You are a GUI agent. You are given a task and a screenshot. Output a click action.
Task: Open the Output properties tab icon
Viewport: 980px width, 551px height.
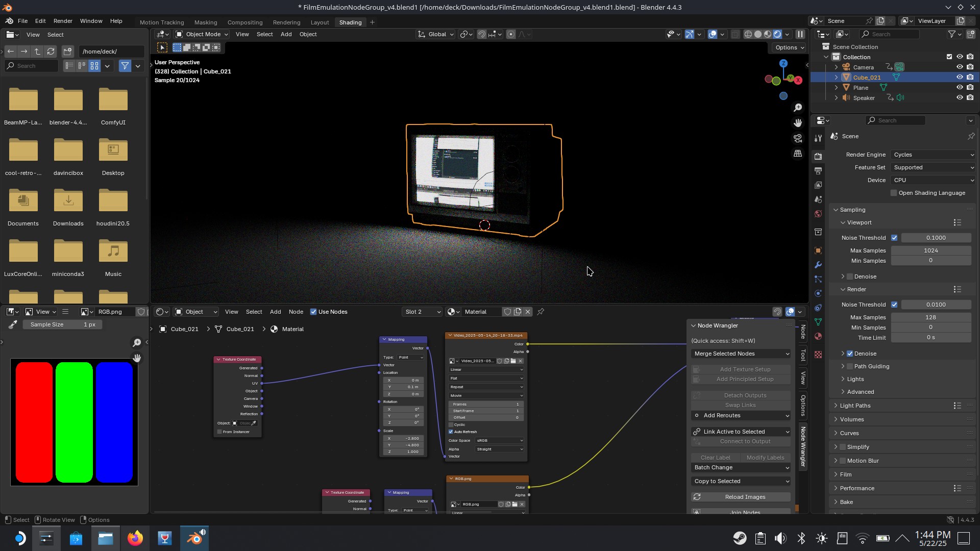pyautogui.click(x=818, y=170)
